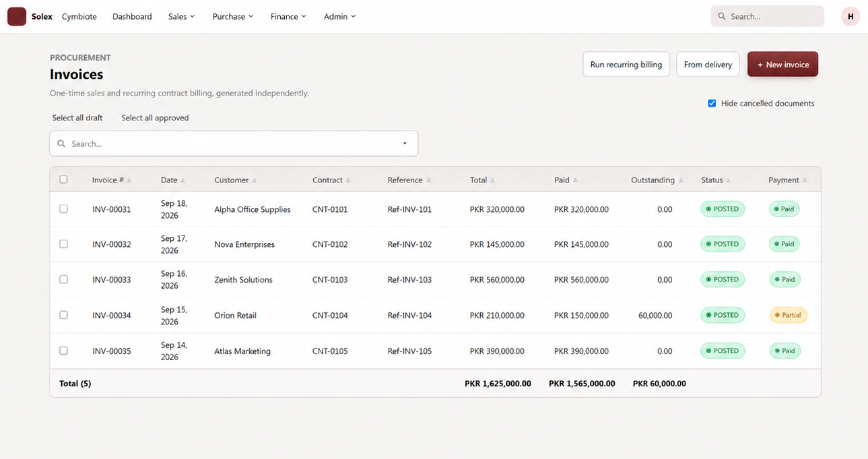The image size is (868, 459).
Task: Click customer Alpha Office Supplies
Action: click(253, 209)
